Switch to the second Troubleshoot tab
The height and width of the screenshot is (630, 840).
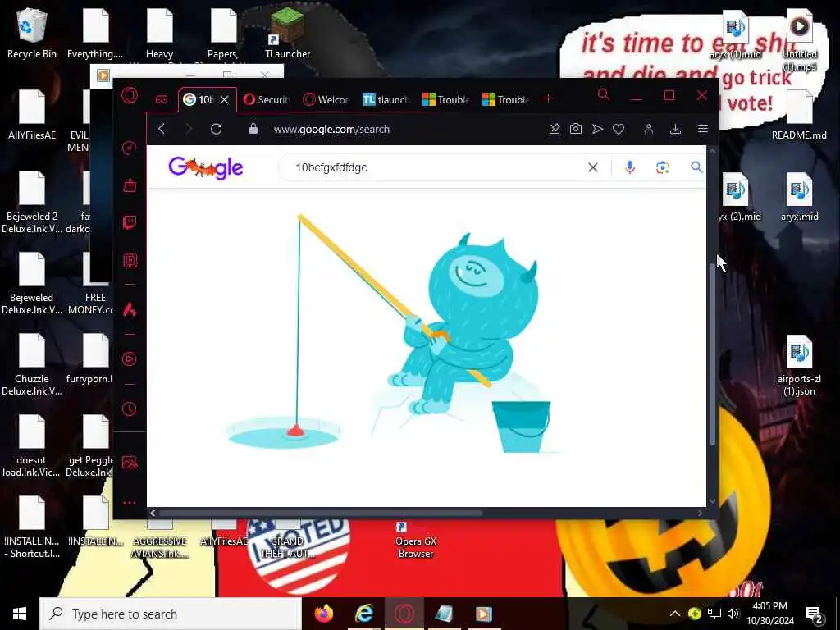pyautogui.click(x=505, y=99)
